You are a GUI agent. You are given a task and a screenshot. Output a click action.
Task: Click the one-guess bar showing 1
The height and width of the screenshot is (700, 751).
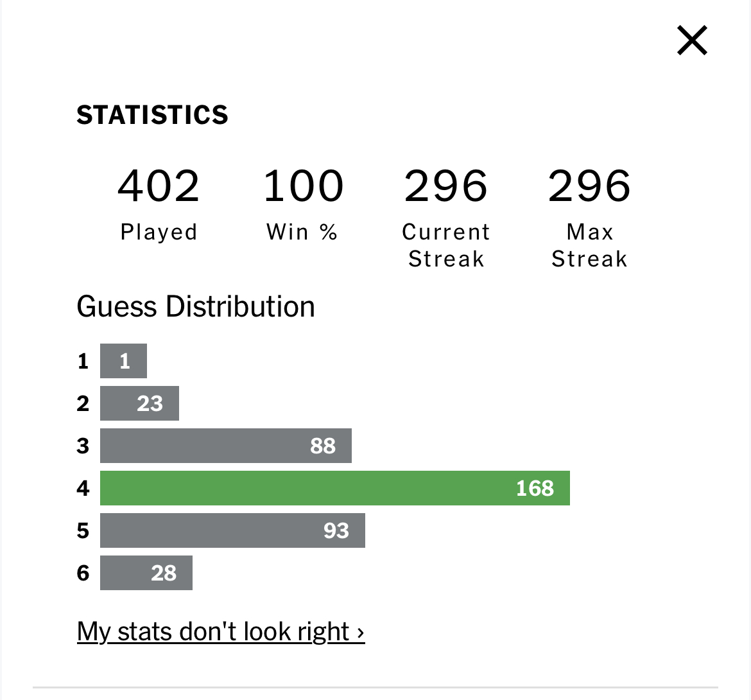[x=124, y=361]
